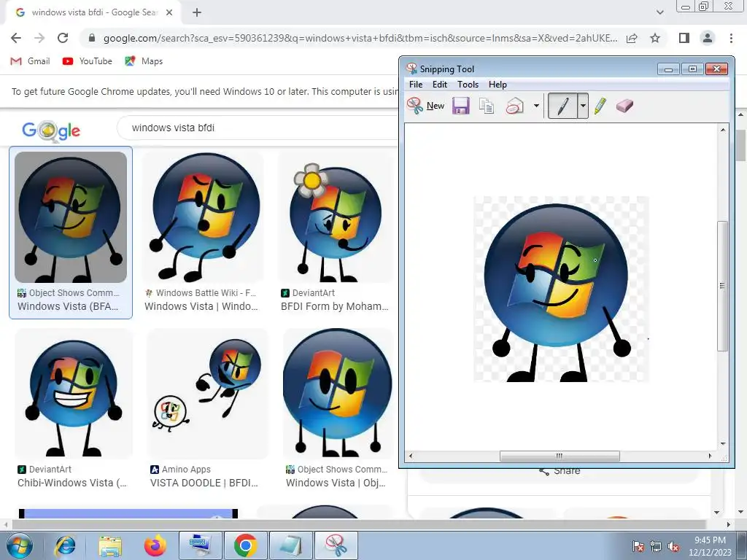Viewport: 747px width, 560px height.
Task: Launch Firefox from taskbar
Action: point(155,545)
